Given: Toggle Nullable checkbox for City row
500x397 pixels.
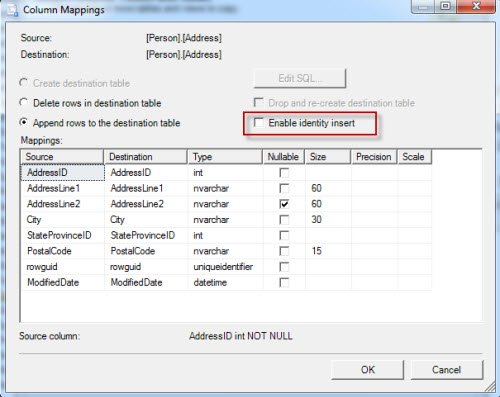Looking at the screenshot, I should coord(284,220).
